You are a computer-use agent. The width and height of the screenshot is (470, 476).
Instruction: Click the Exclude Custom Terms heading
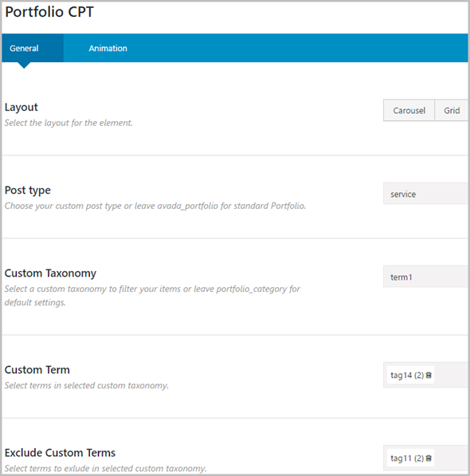click(60, 453)
